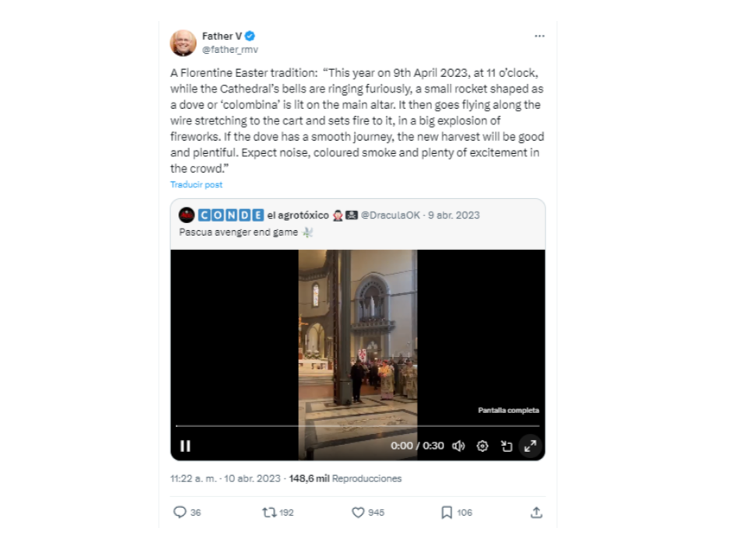Open the share upload icon

[536, 513]
